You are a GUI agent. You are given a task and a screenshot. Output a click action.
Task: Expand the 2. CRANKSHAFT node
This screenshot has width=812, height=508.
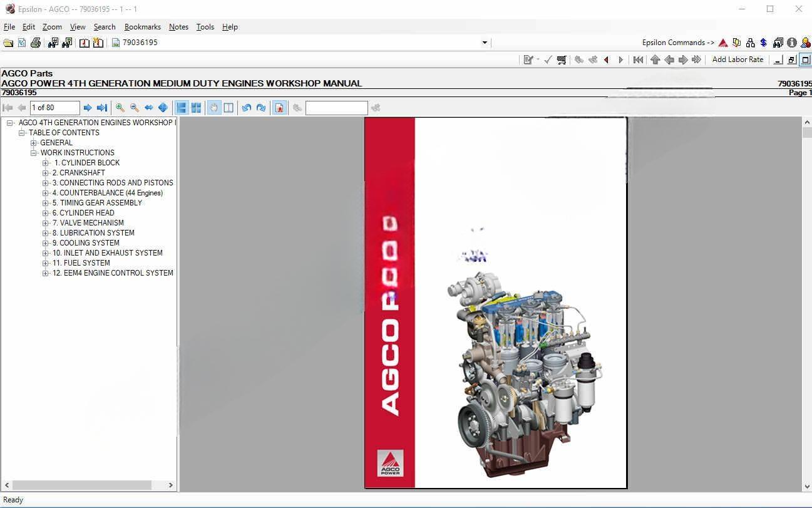pos(46,173)
